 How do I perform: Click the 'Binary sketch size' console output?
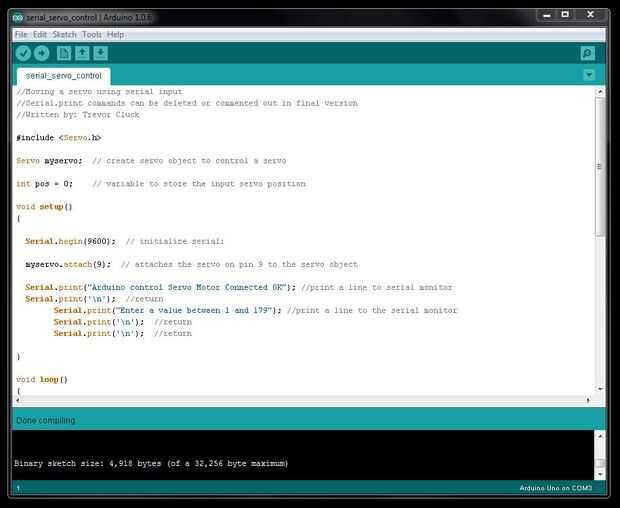[151, 463]
